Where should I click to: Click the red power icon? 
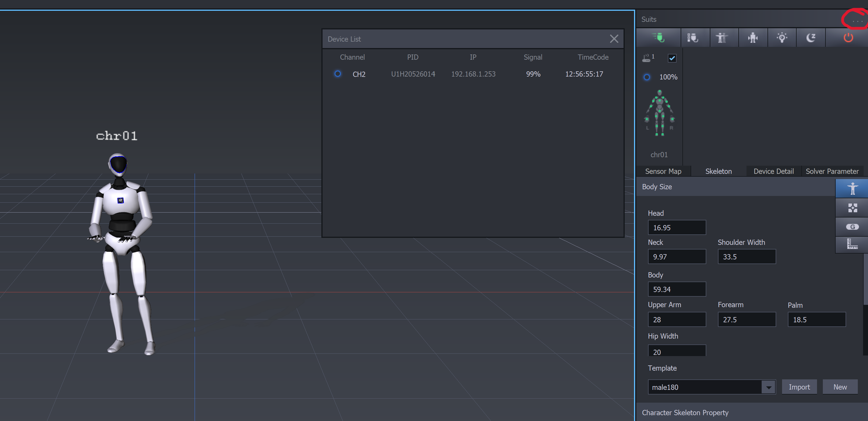848,37
